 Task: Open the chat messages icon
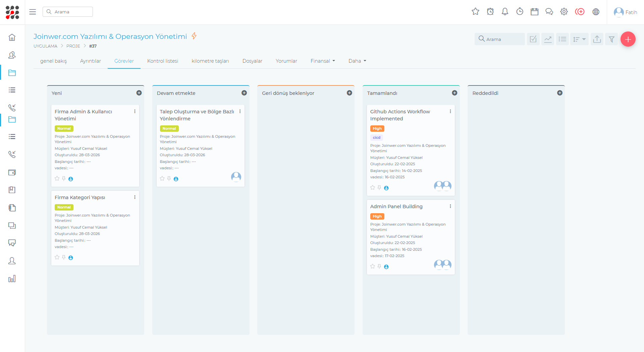549,12
